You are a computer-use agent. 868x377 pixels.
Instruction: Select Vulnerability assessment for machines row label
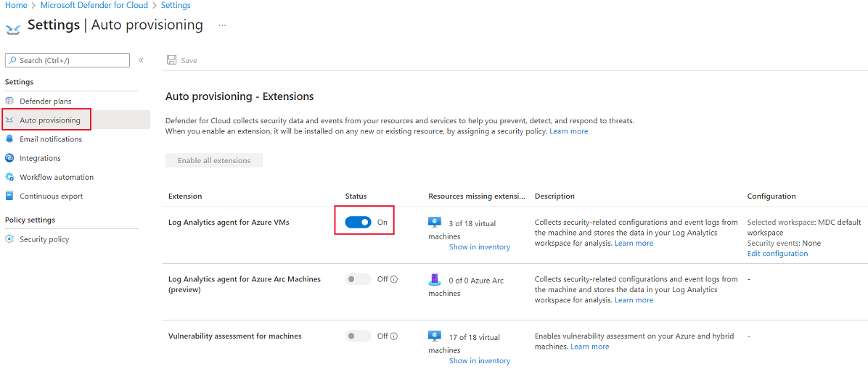pyautogui.click(x=234, y=336)
